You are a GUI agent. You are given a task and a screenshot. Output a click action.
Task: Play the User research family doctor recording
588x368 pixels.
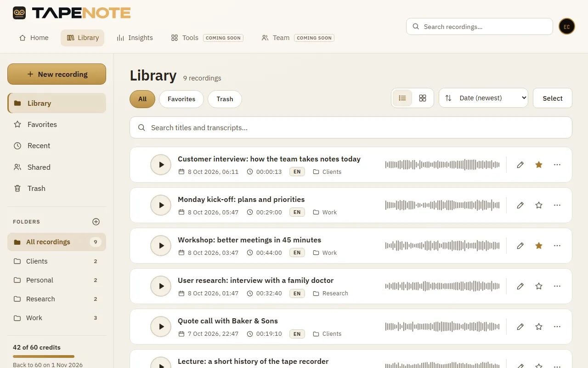[161, 286]
